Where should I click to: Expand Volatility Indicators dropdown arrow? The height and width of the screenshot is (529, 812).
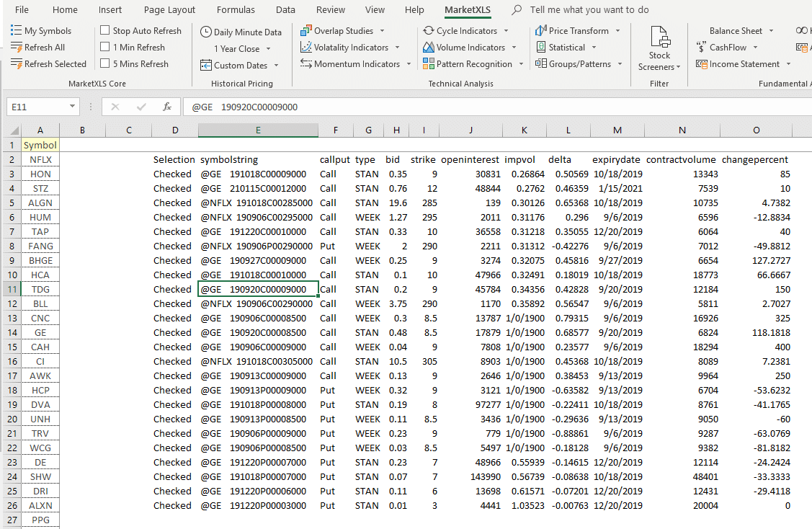coord(397,47)
